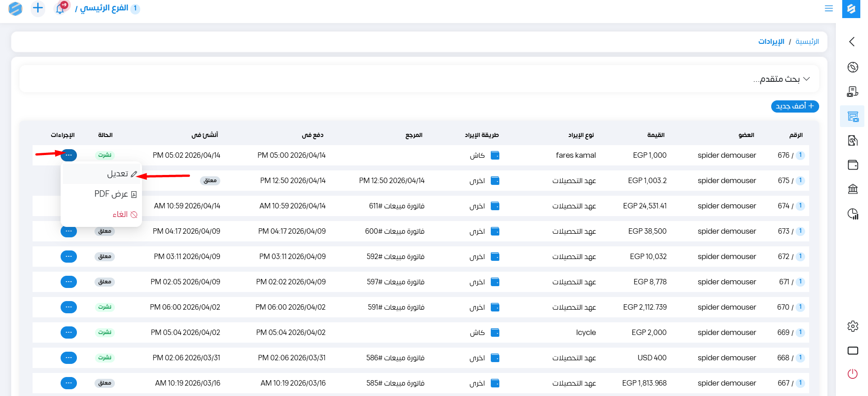This screenshot has width=868, height=396.
Task: Click the أضف جديد (Add new) button
Action: coord(795,106)
